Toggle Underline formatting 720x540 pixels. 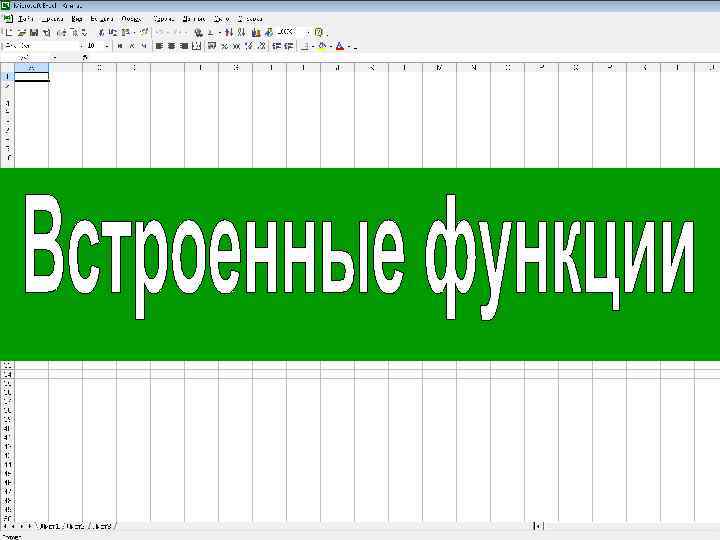click(x=144, y=46)
